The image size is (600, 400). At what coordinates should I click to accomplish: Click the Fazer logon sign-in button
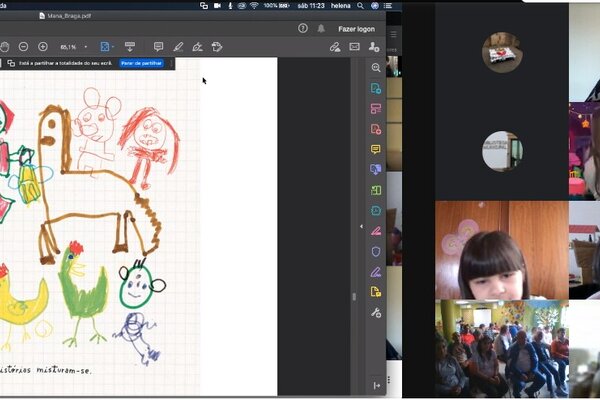point(356,29)
